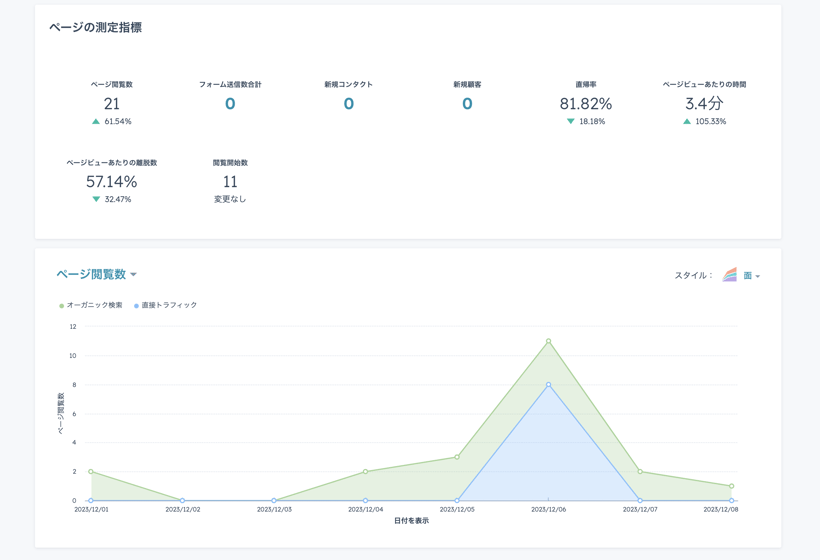
Task: Click the 0 value under 新規顧客
Action: [x=467, y=104]
